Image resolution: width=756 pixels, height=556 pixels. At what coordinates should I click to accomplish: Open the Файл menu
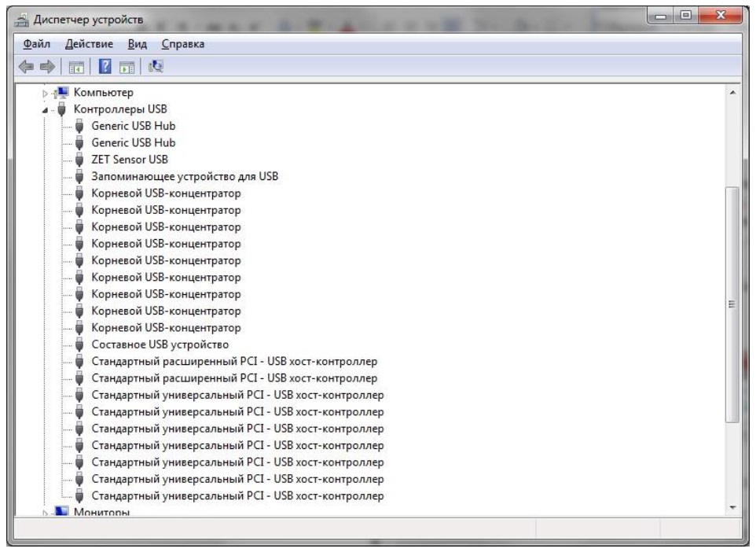point(37,44)
